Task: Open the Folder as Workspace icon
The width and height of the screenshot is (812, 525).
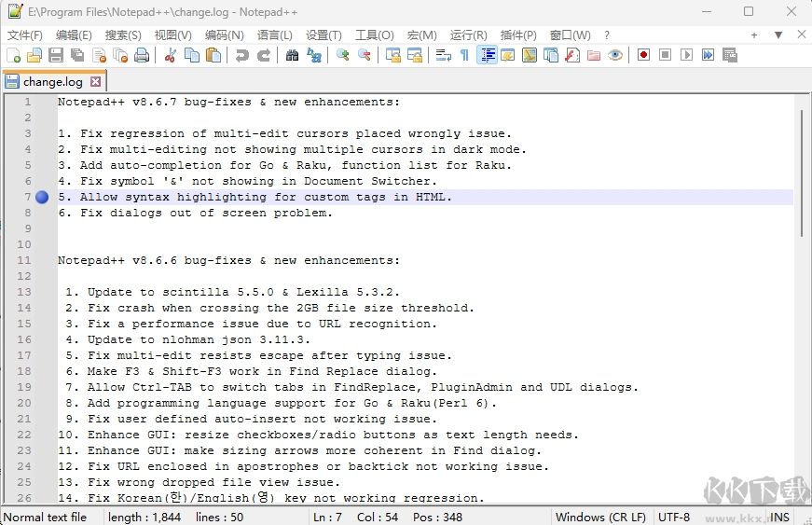Action: (x=594, y=55)
